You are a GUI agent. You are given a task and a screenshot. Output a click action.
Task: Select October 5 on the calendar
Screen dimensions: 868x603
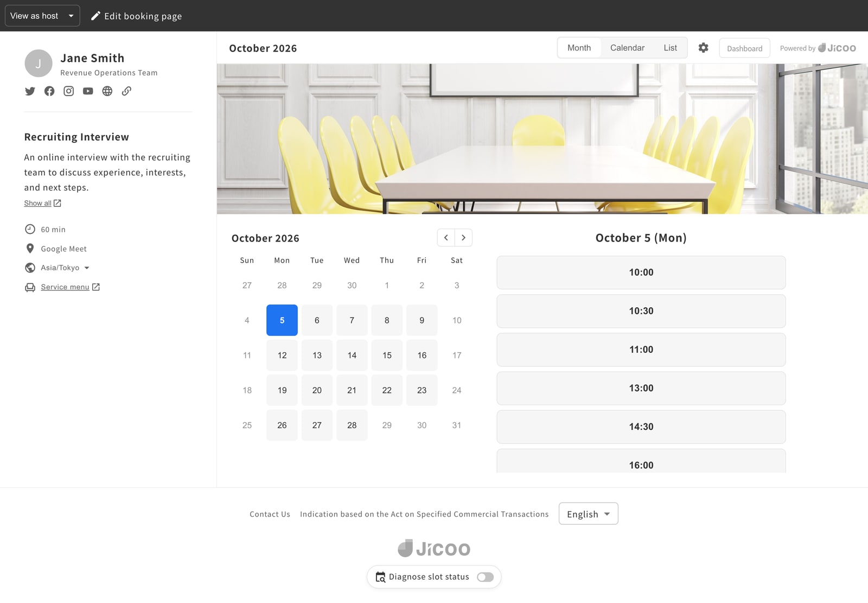pos(282,320)
